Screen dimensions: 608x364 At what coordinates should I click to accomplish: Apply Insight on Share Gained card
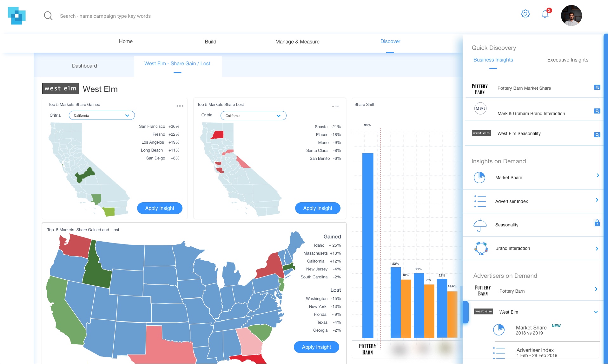(x=160, y=208)
